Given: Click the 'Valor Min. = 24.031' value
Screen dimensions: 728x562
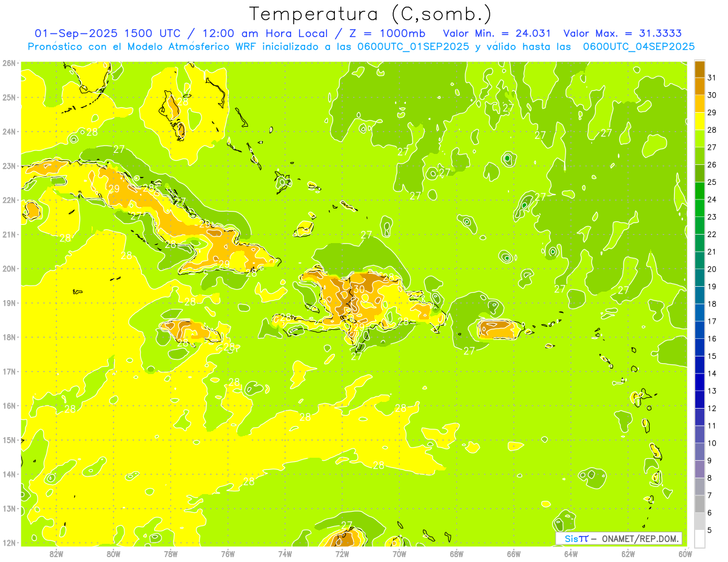Looking at the screenshot, I should 497,33.
